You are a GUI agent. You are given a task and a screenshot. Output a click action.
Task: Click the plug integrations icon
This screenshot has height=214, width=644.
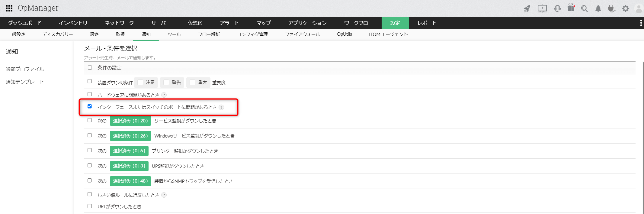(x=612, y=8)
